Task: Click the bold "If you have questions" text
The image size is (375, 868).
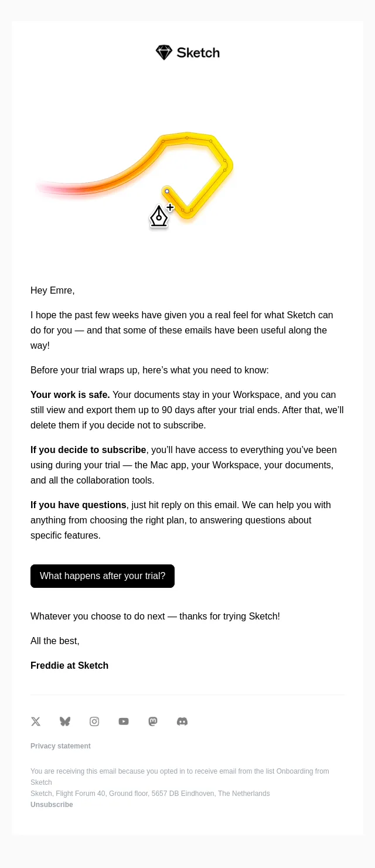Action: [x=79, y=505]
